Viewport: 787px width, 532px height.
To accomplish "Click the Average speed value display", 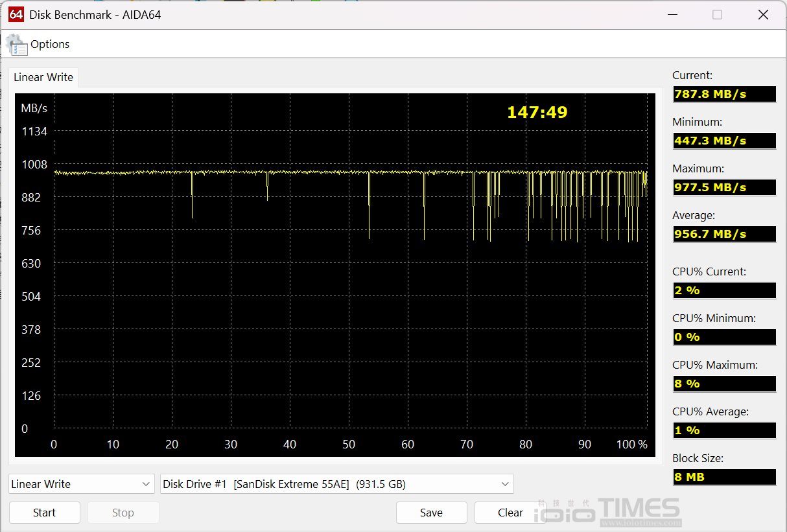I will [x=724, y=234].
